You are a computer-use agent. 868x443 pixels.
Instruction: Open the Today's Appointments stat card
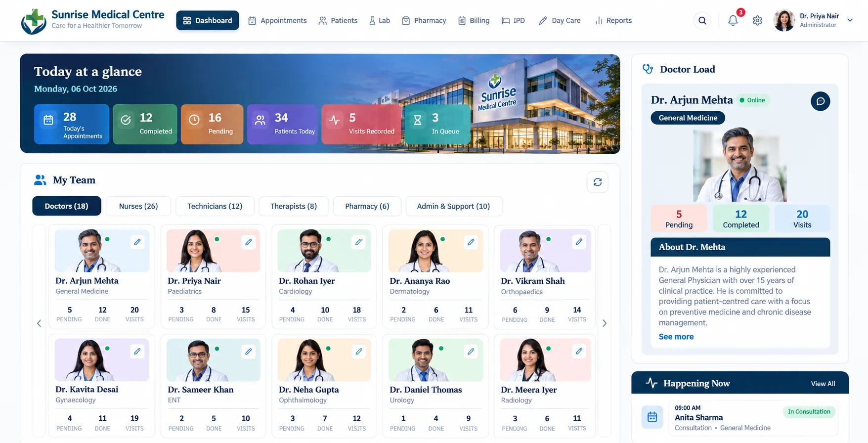[x=72, y=124]
